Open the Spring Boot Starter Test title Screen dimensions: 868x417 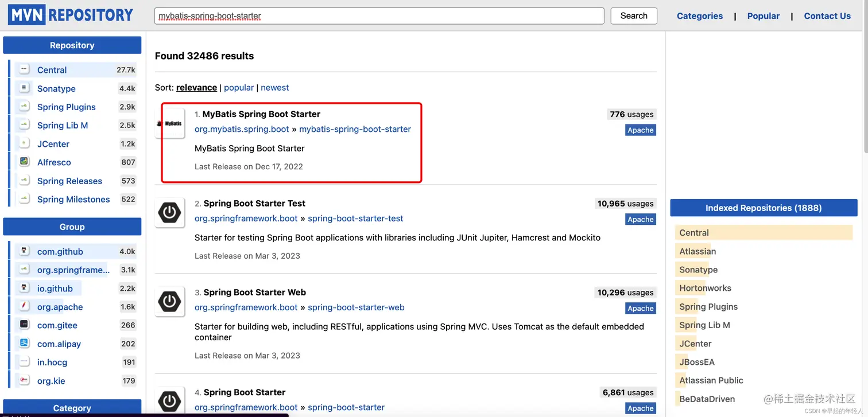point(254,203)
